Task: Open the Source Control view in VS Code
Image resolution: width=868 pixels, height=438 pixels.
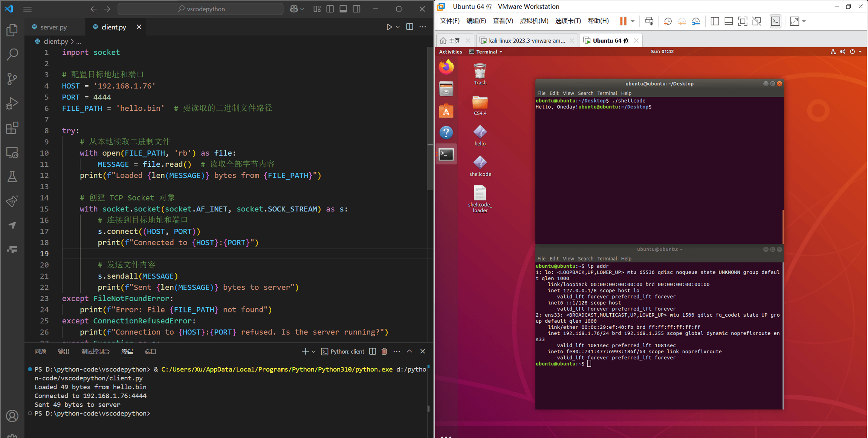Action: pos(12,79)
